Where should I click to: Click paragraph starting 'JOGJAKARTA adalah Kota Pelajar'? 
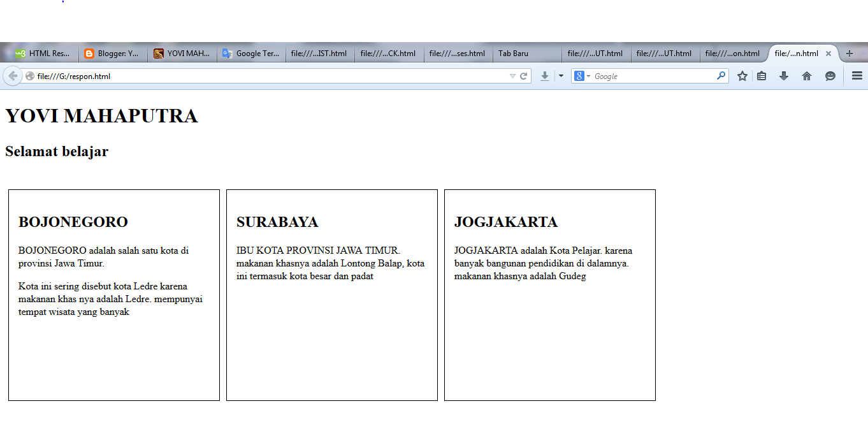(x=544, y=263)
